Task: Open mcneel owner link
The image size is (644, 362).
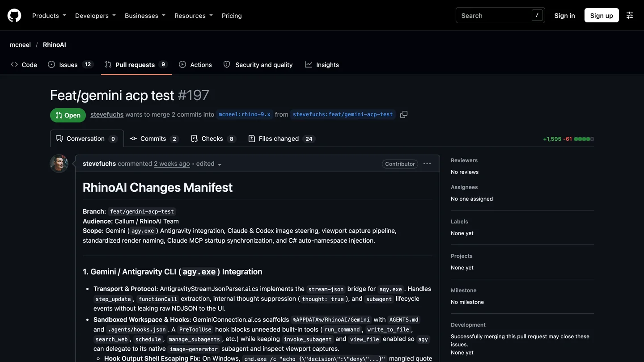Action: tap(20, 45)
